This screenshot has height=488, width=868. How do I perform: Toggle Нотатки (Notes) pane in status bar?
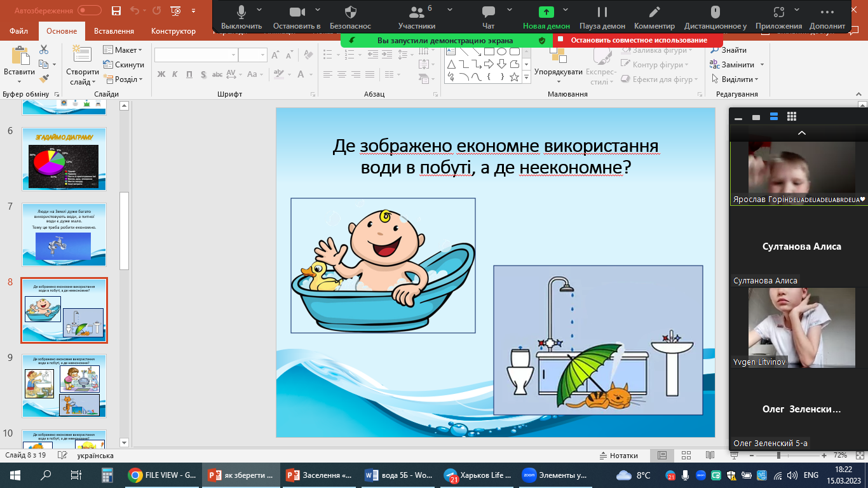click(619, 456)
